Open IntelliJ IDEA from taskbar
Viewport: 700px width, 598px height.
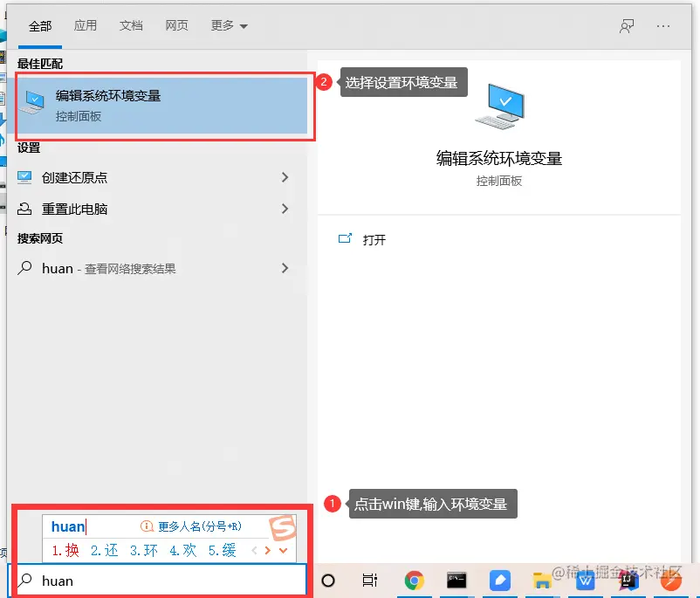point(628,581)
